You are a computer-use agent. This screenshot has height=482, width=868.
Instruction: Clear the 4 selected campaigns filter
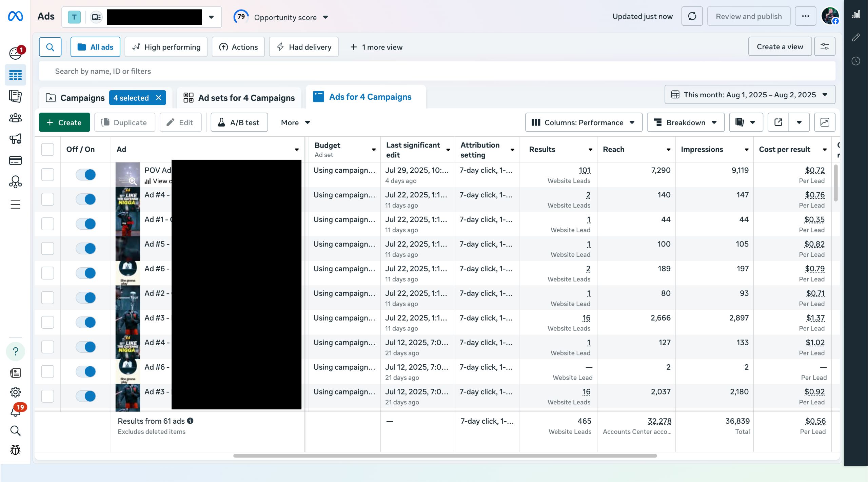[158, 98]
